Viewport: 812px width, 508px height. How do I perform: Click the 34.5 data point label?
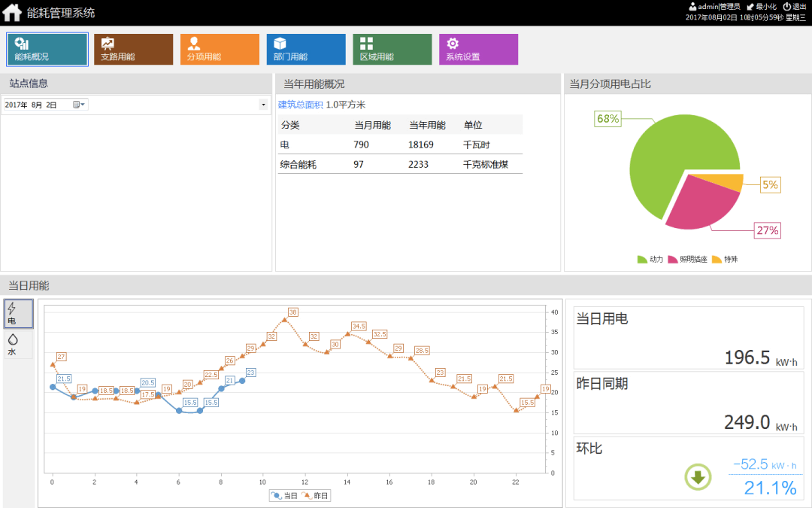click(359, 326)
